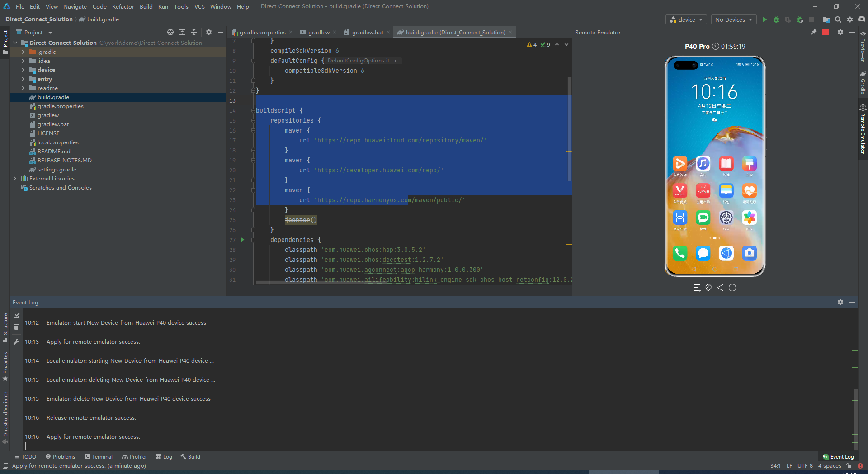868x474 pixels.
Task: Open the No Devices selector dropdown
Action: tap(734, 19)
